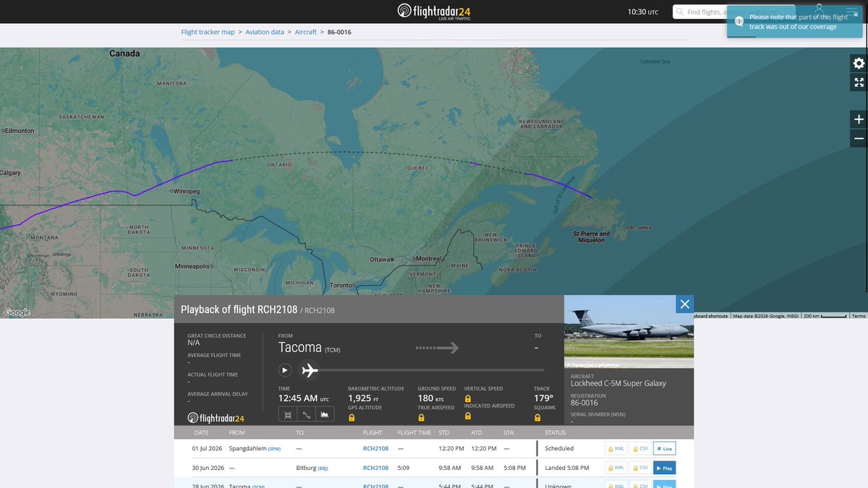
Task: Download CSV for 30 Jun 2026 flight
Action: tap(640, 468)
